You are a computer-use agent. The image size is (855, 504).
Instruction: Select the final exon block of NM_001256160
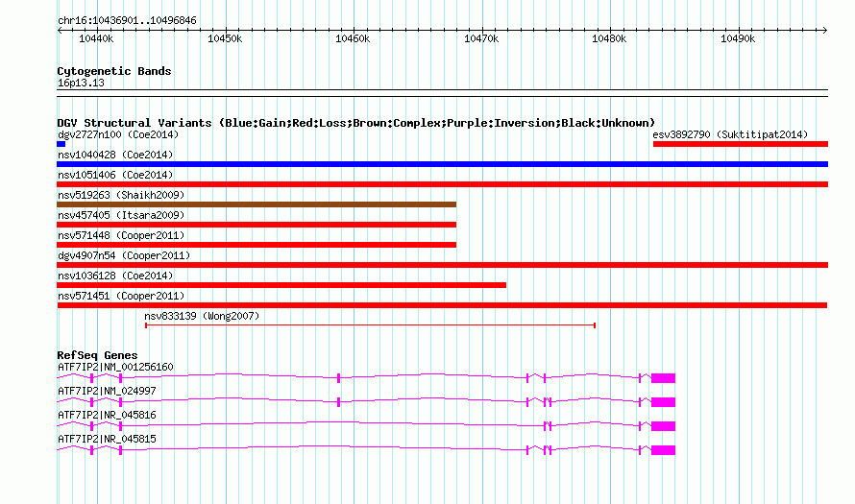663,378
